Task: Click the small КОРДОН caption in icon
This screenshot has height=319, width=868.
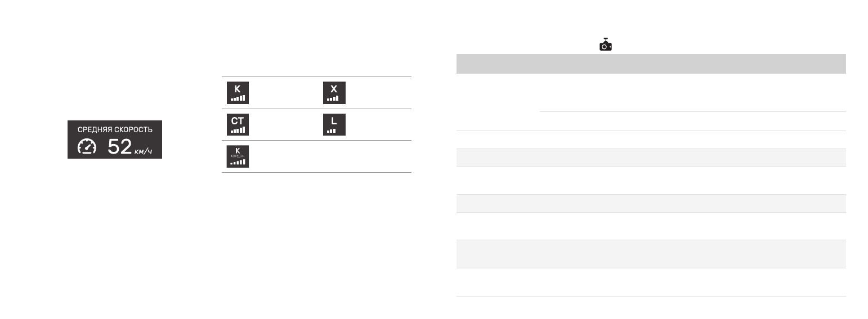Action: click(x=238, y=156)
